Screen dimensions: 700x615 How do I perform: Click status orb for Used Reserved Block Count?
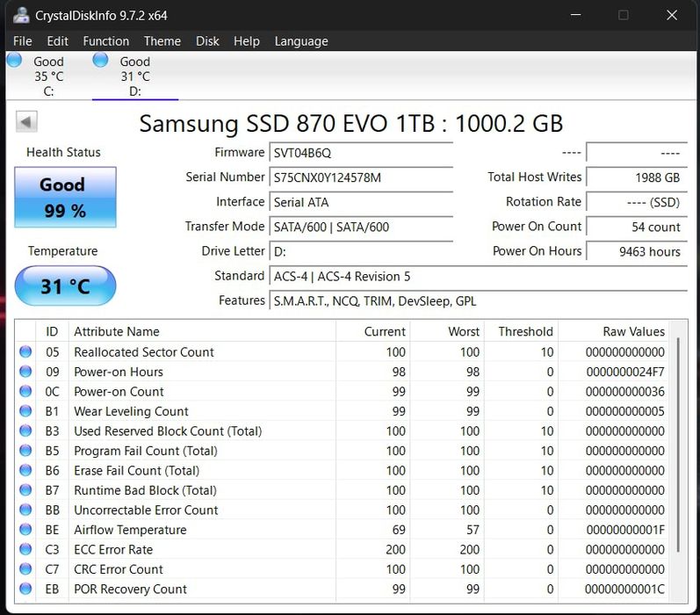coord(25,430)
